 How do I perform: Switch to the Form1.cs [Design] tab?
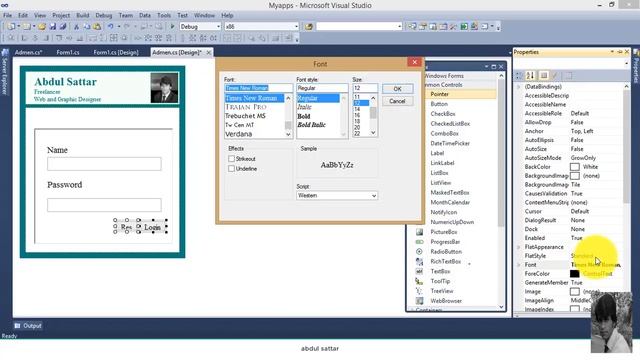pos(116,52)
